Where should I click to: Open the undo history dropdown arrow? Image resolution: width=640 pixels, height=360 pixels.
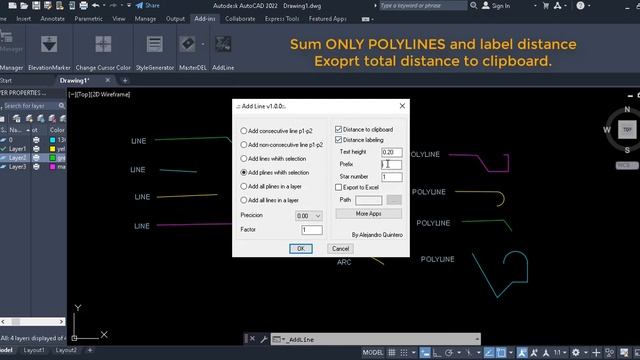point(104,5)
